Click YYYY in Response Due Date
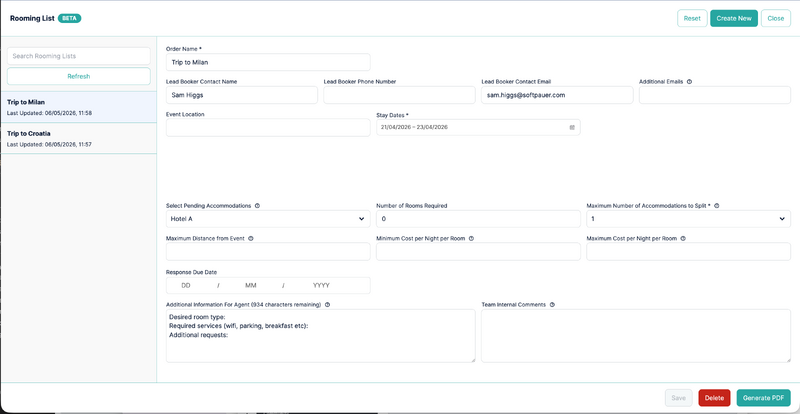This screenshot has height=414, width=800. [x=321, y=285]
